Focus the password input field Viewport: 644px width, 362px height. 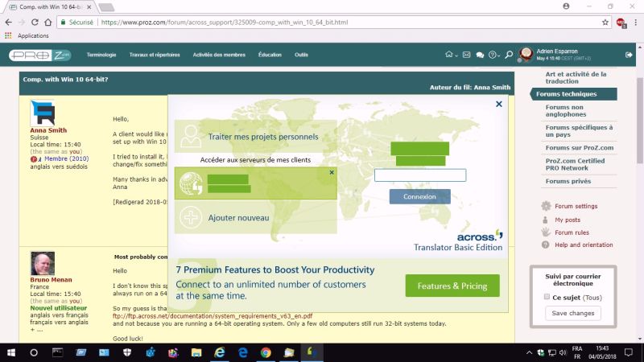[x=419, y=175]
